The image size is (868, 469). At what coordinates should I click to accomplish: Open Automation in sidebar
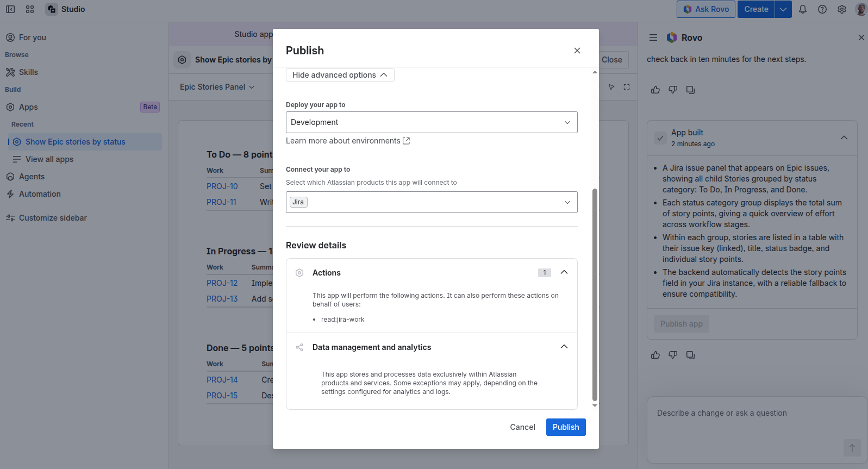(84, 194)
